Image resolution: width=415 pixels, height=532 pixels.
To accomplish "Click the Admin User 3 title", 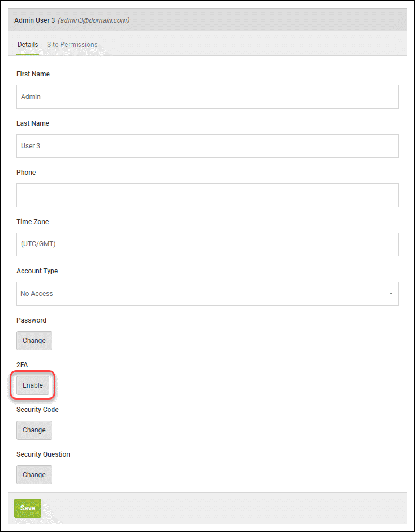I will coord(35,20).
